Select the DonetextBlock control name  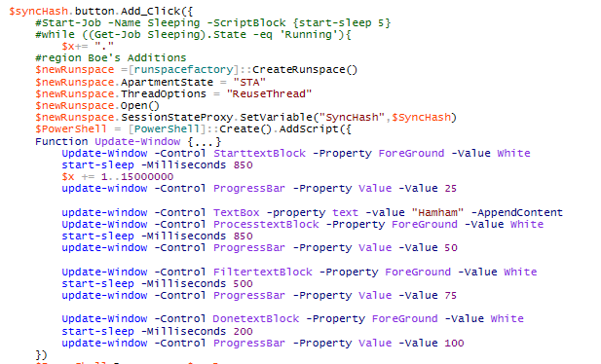click(256, 319)
